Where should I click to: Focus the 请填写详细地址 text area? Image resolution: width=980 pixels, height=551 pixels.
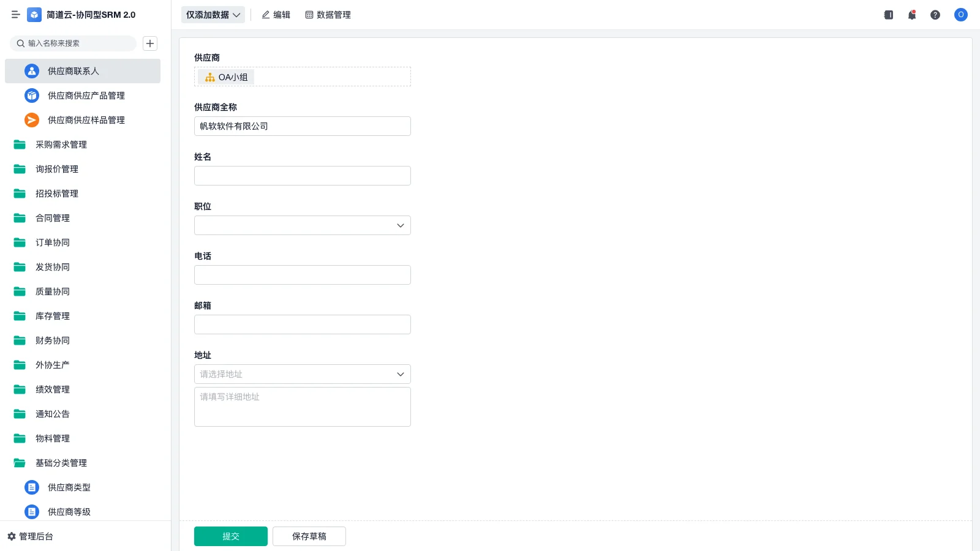click(303, 407)
